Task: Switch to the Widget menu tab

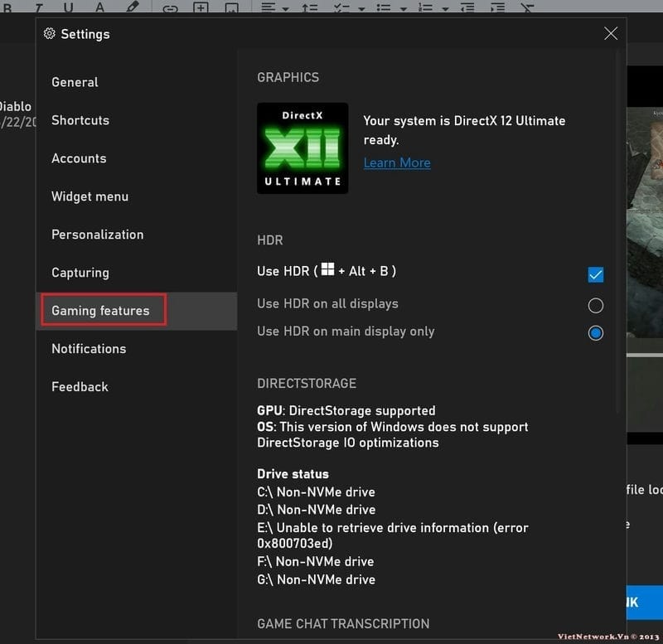Action: click(90, 196)
